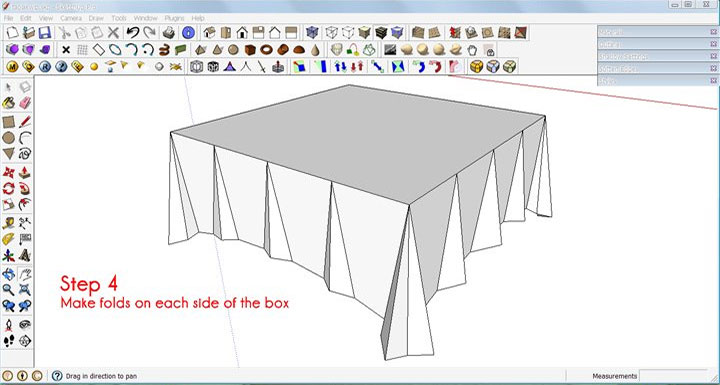The height and width of the screenshot is (385, 720).
Task: Select the Look Around eye tool
Action: [x=25, y=325]
